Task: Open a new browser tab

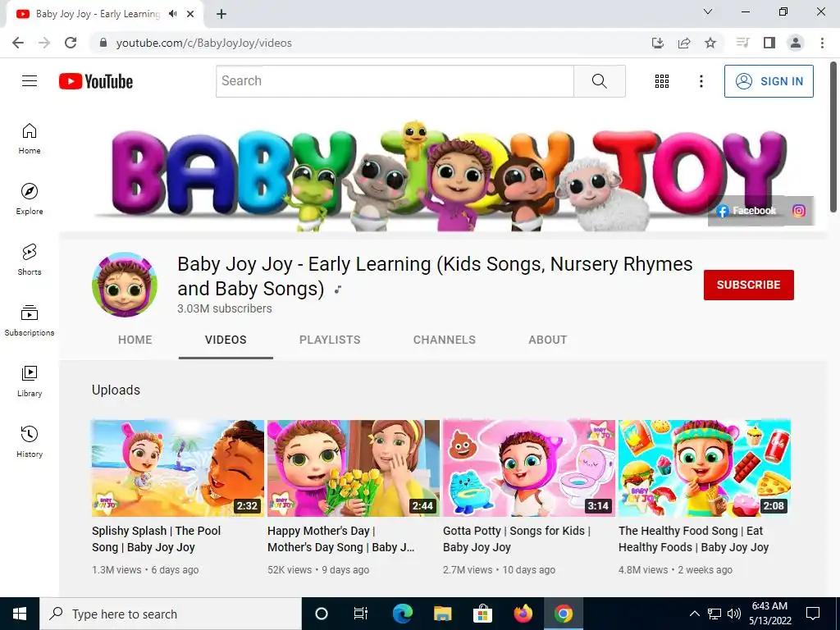Action: coord(221,14)
